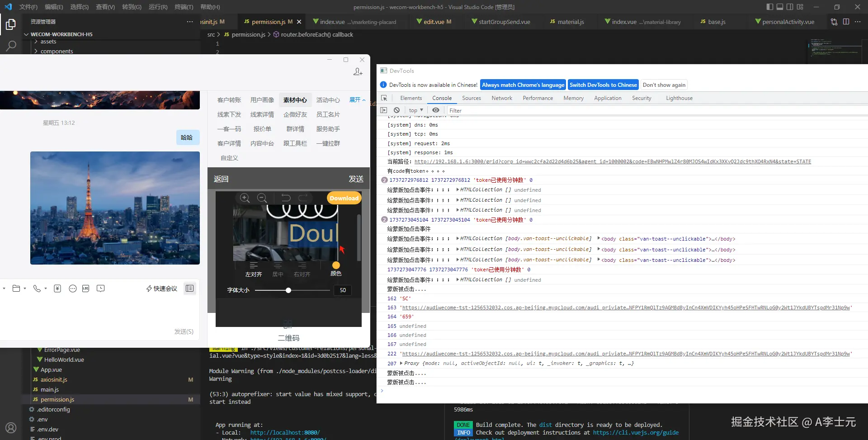Click the add member icon in chat window

[358, 72]
